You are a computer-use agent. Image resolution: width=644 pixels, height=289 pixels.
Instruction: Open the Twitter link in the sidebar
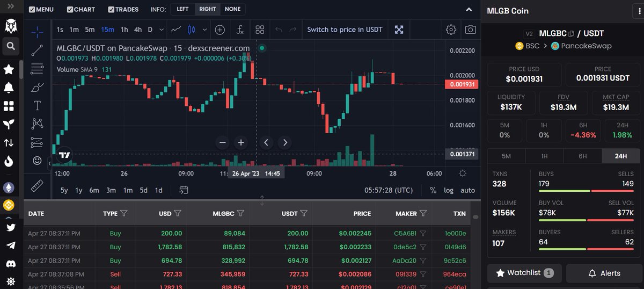pos(11,227)
